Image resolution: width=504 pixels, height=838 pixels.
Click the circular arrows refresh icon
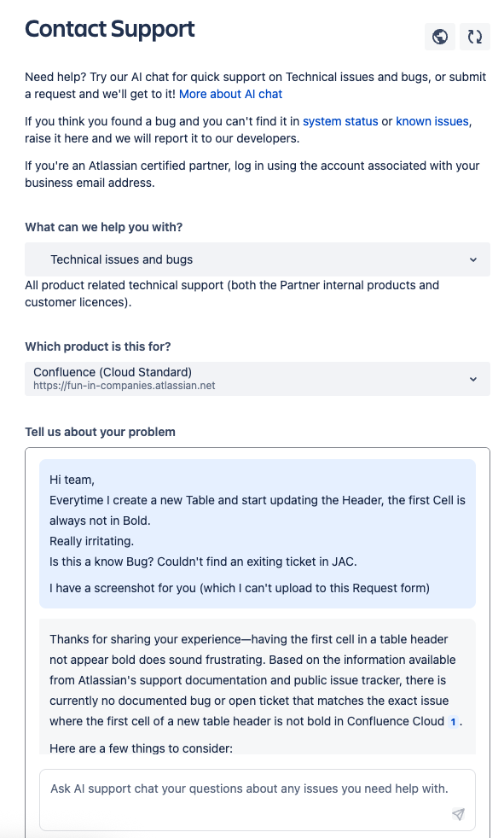[475, 37]
